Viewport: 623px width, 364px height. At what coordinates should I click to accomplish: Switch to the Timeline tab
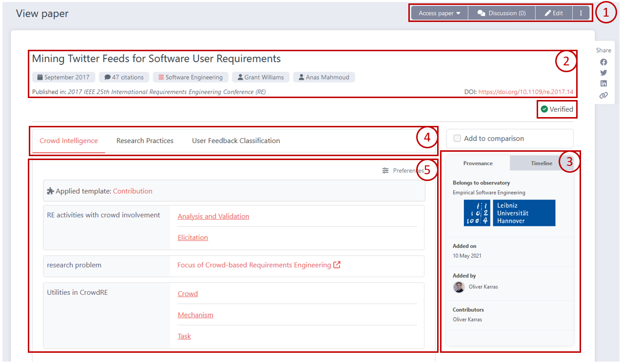click(541, 163)
